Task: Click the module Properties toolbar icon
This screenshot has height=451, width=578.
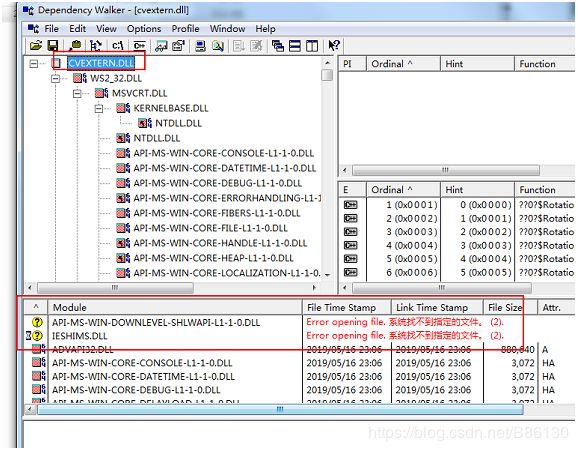Action: coord(179,46)
